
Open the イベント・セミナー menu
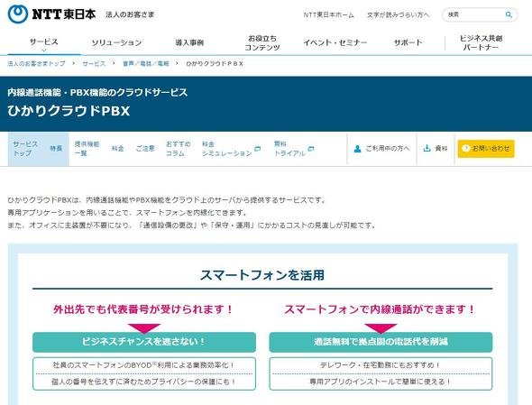coord(335,42)
